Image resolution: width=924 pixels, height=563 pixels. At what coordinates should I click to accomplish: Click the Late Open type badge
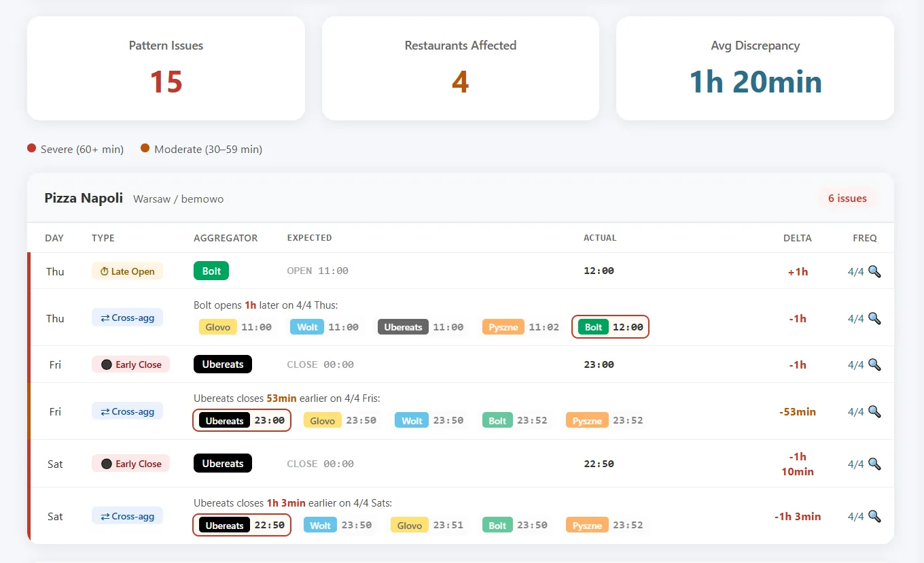[x=127, y=271]
